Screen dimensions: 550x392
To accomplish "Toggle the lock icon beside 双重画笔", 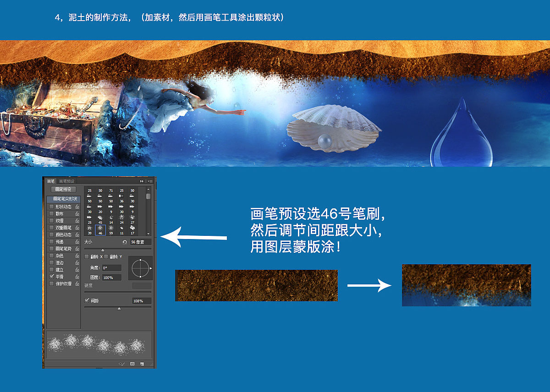I will pos(77,228).
